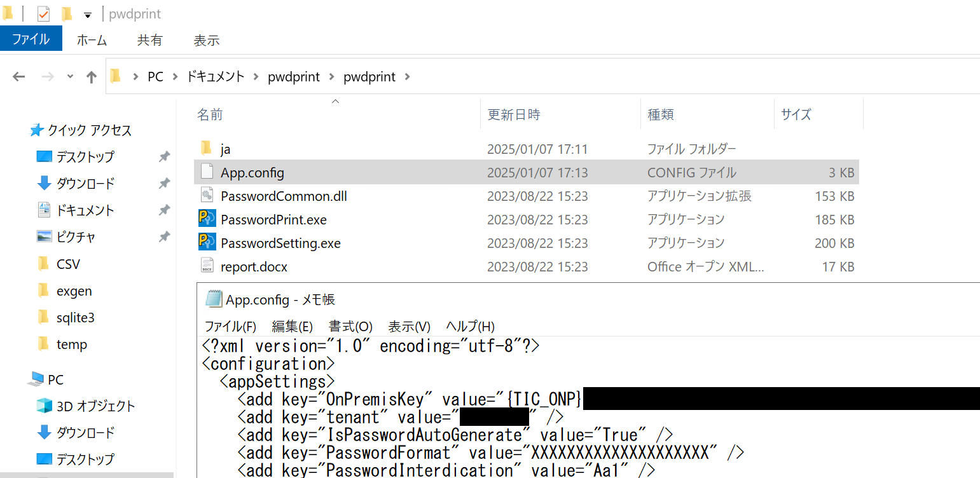This screenshot has height=478, width=980.
Task: Click the 3D オブジェクト cube icon
Action: tap(44, 406)
